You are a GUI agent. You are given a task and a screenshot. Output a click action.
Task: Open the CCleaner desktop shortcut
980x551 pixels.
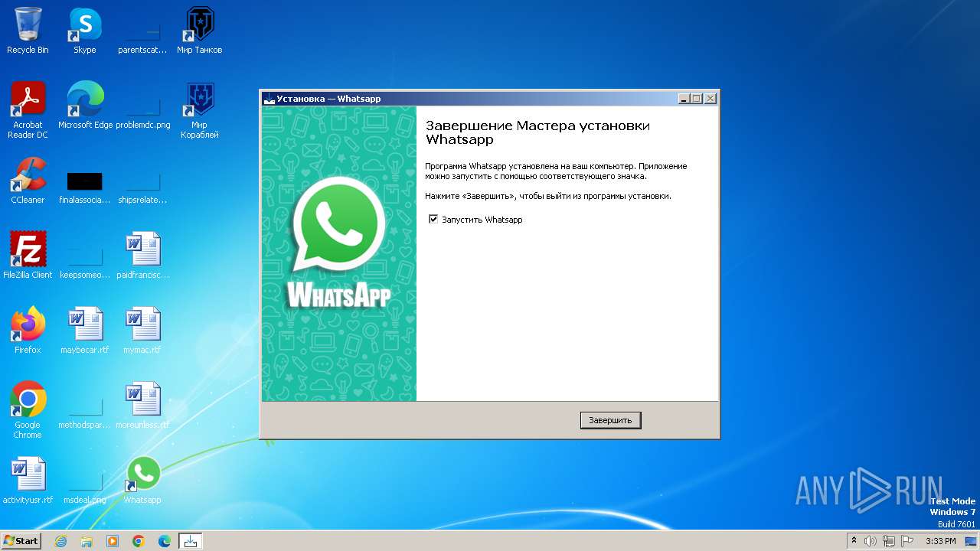coord(28,181)
